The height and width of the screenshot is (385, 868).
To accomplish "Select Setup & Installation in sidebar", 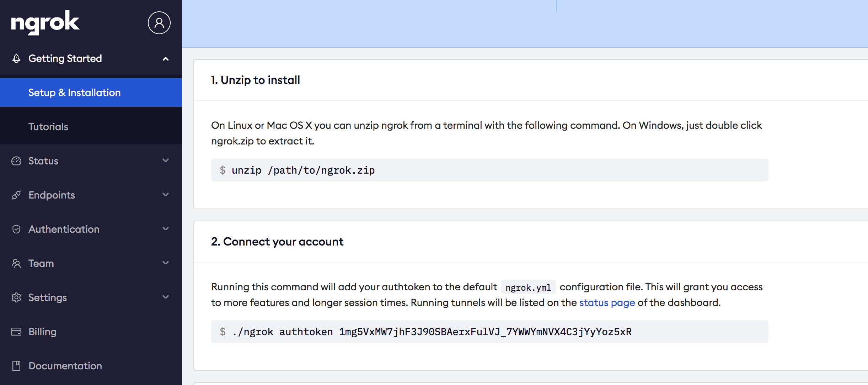I will pyautogui.click(x=91, y=93).
